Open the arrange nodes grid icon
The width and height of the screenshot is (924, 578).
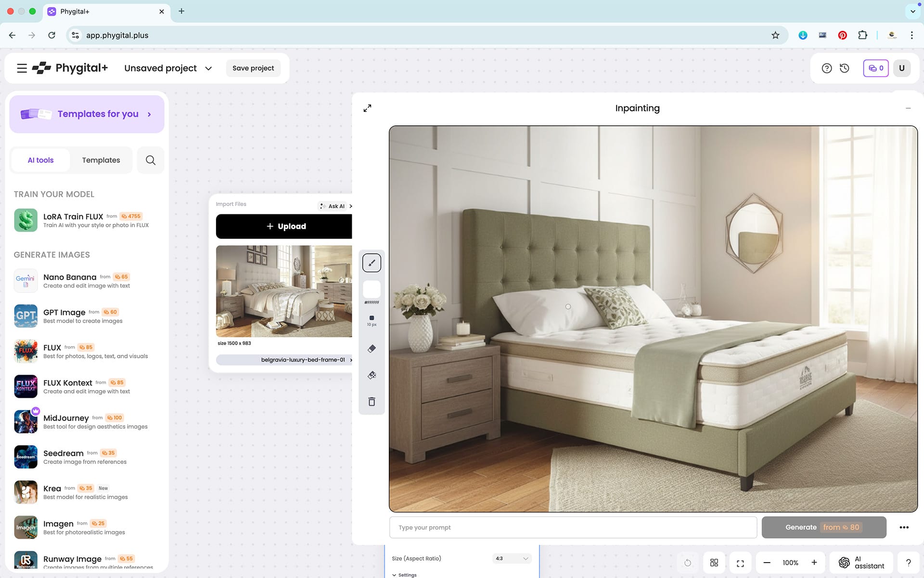coord(714,563)
